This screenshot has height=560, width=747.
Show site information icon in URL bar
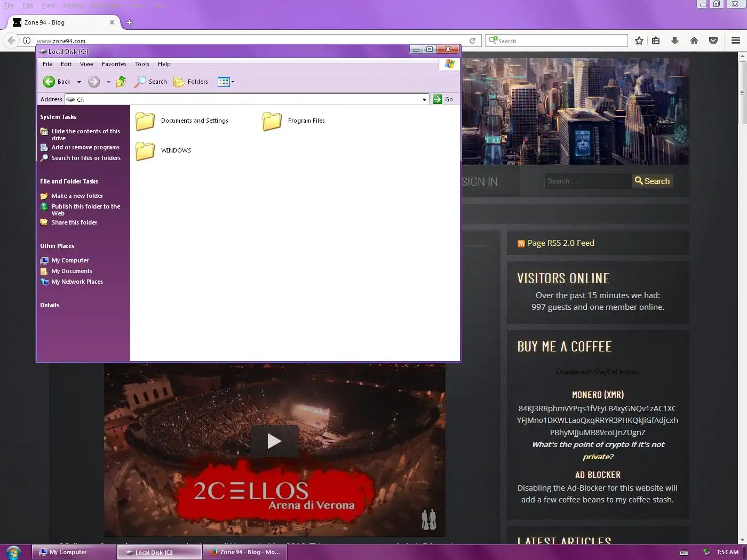point(26,41)
